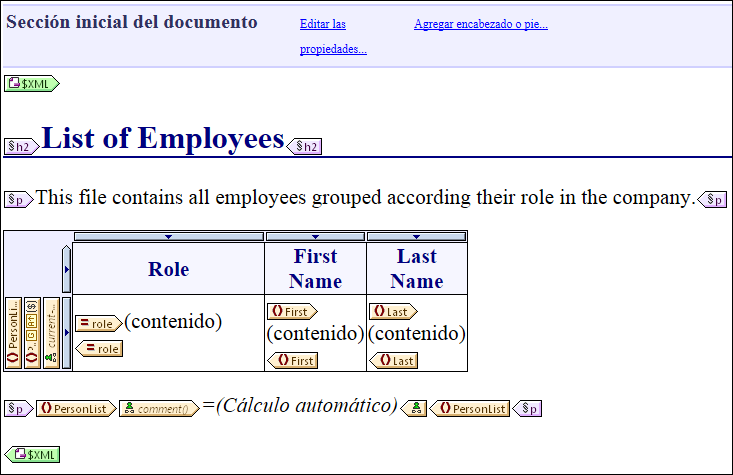Select the opening First element tag

(292, 311)
